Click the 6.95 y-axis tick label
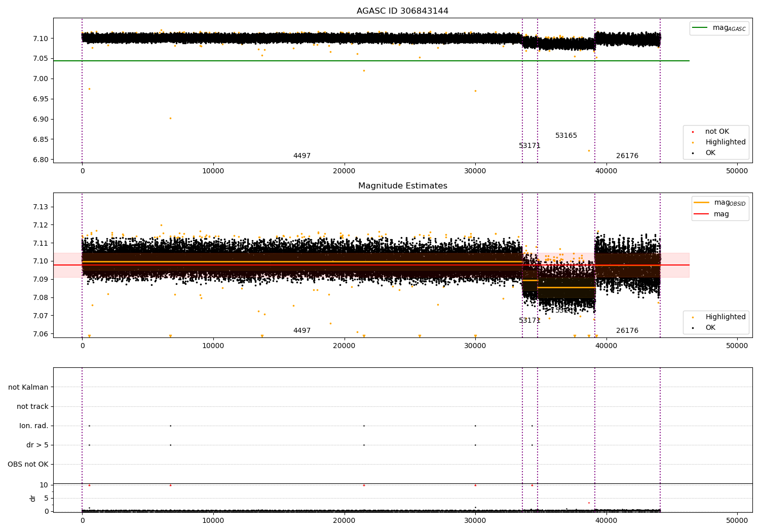 (41, 99)
